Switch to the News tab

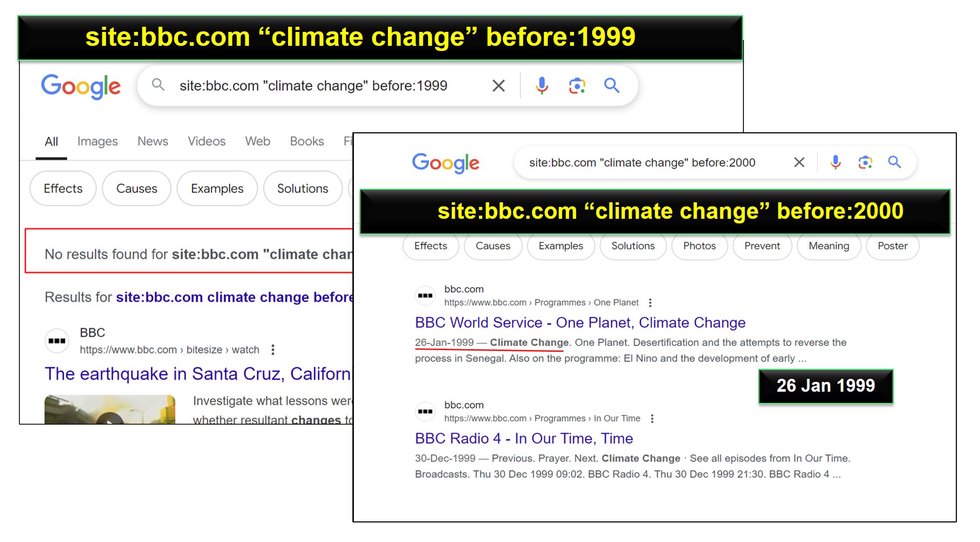coord(153,142)
